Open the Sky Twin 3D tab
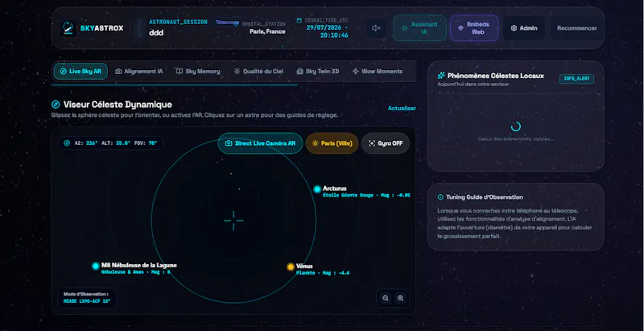 point(318,72)
